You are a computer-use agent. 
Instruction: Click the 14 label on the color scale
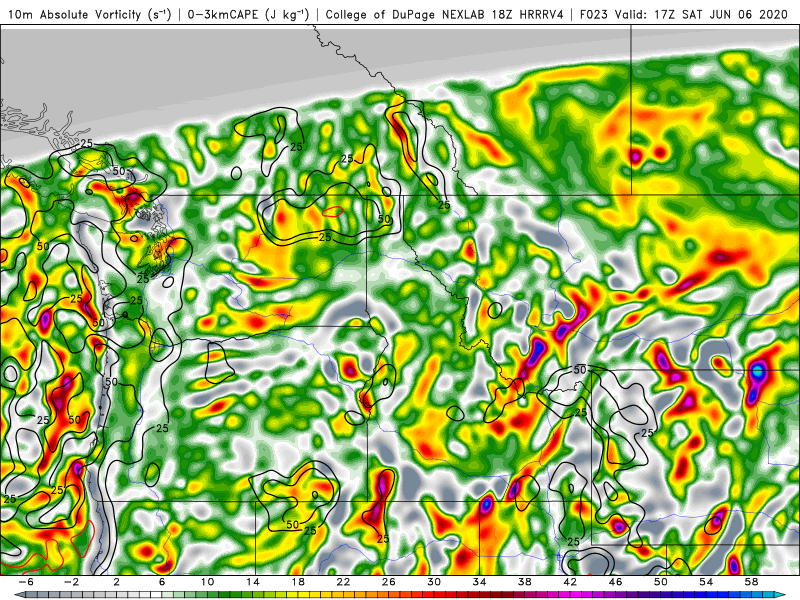(253, 582)
